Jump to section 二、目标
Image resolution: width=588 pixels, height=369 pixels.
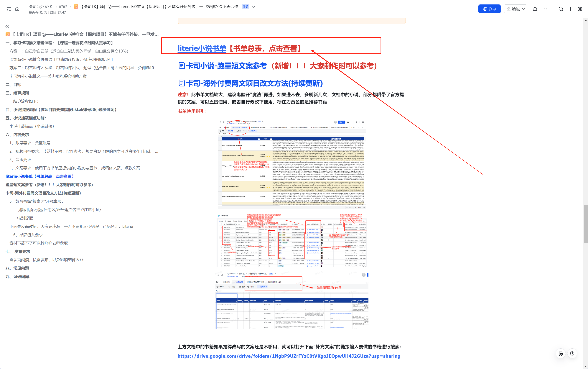13,84
